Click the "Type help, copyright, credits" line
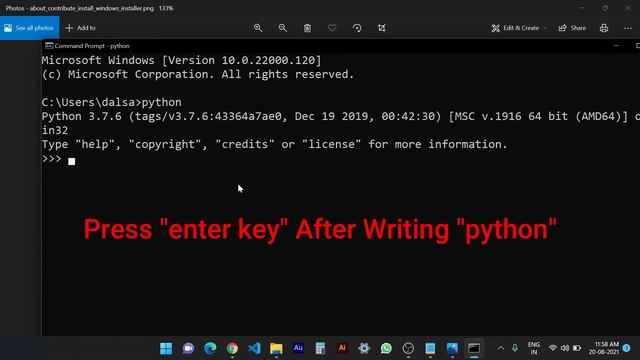 [x=274, y=144]
